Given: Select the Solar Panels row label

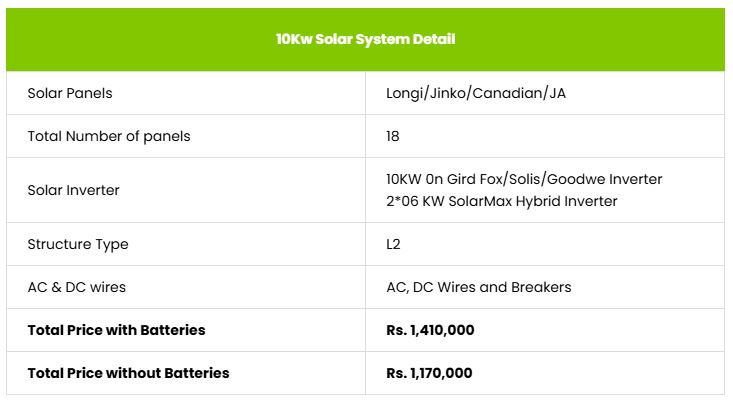Looking at the screenshot, I should click(x=70, y=93).
